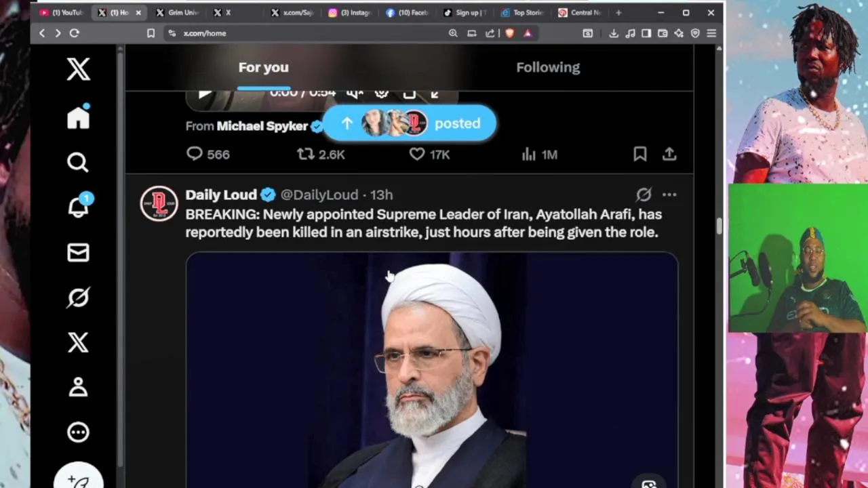Image resolution: width=868 pixels, height=488 pixels.
Task: Open the @DailyLoud handle link
Action: (319, 195)
